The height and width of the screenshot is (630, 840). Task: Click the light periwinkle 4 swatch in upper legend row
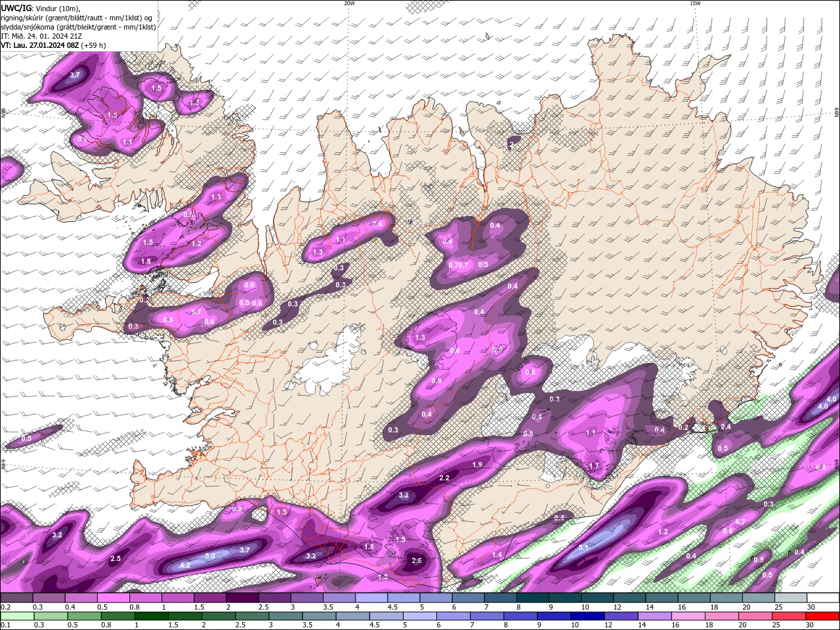pyautogui.click(x=371, y=598)
